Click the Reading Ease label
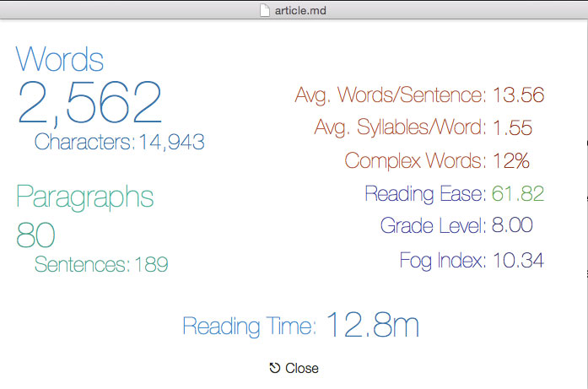588x389 pixels. point(425,193)
